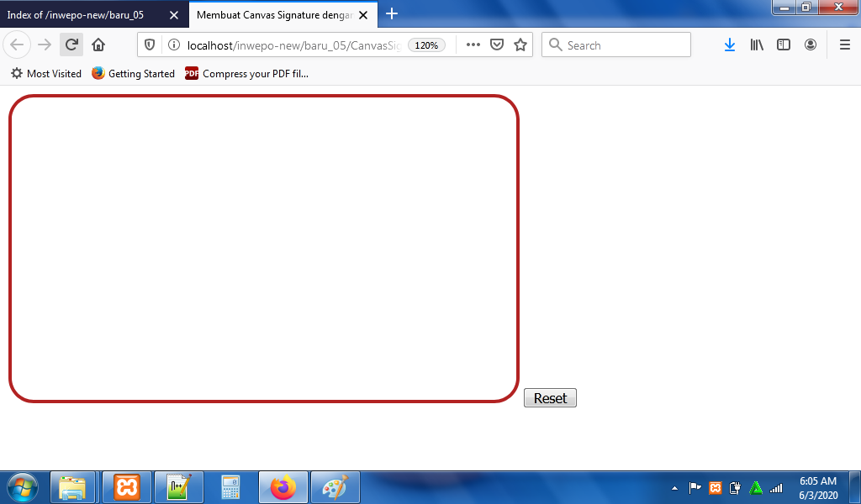
Task: Switch to Firefox taskbar button
Action: click(283, 487)
